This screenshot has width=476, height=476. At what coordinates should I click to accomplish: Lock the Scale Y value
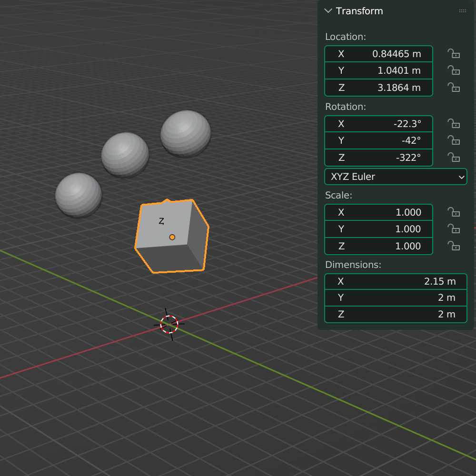coord(454,229)
